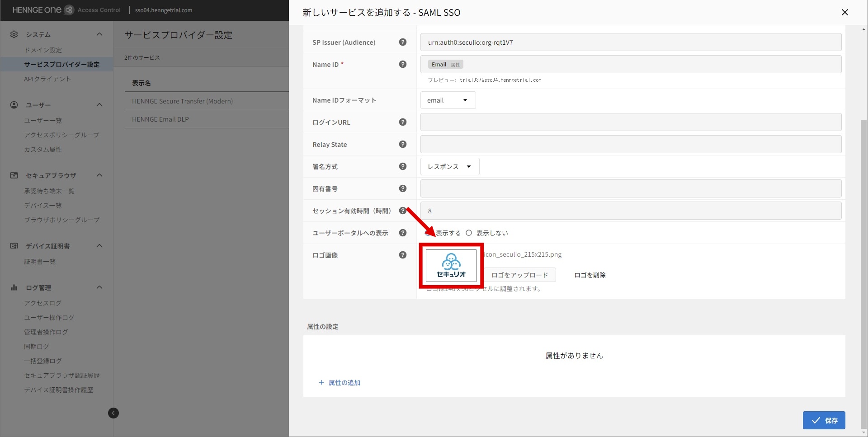
Task: Open the 署名方式 レスポンス dropdown
Action: click(450, 166)
